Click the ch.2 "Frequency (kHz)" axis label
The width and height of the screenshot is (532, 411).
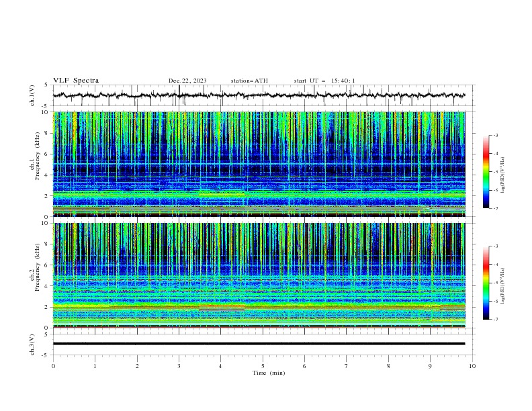click(37, 267)
